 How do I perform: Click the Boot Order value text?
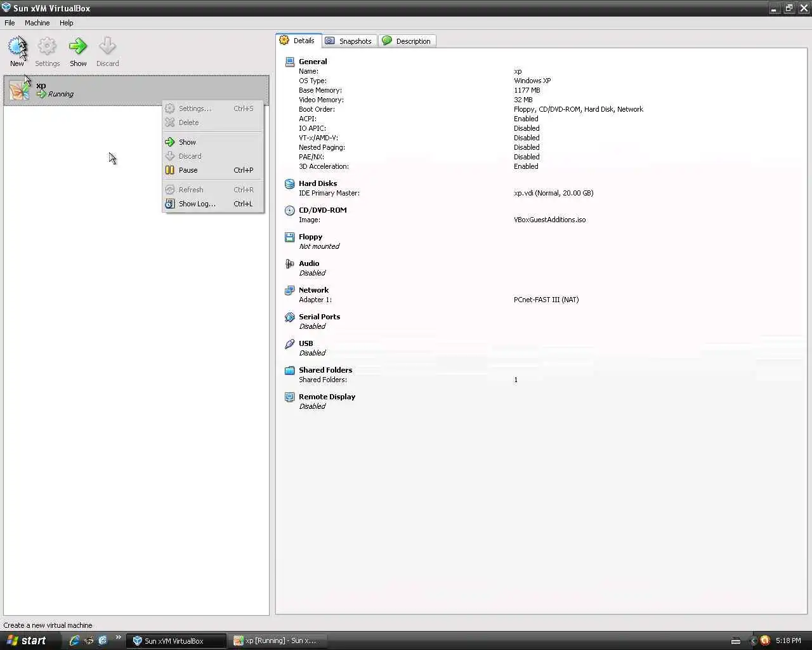(578, 109)
